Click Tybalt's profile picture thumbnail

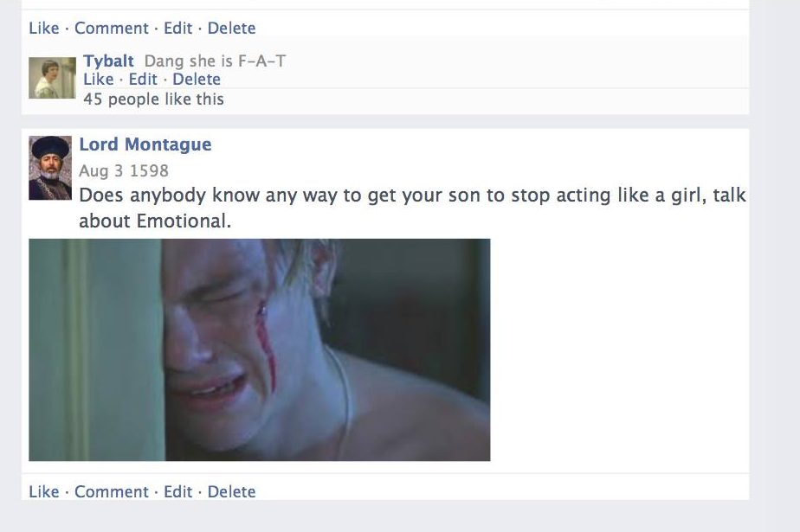(52, 78)
